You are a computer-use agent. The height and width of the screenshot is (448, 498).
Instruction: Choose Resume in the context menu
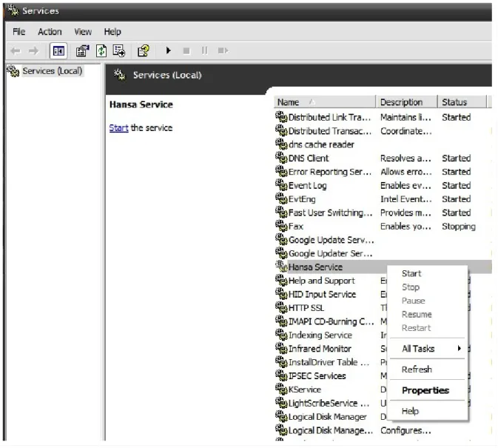[428, 314]
